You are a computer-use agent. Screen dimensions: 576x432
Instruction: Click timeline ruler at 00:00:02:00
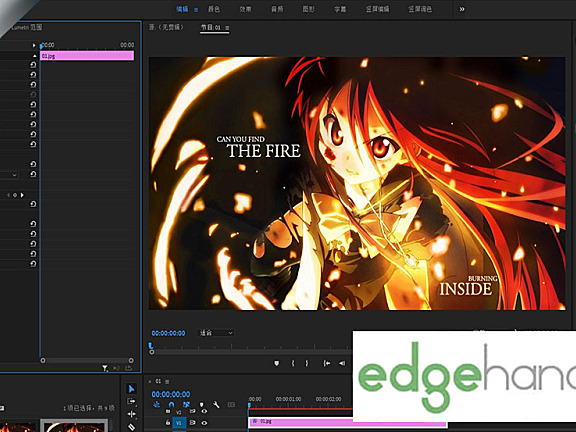pos(328,399)
